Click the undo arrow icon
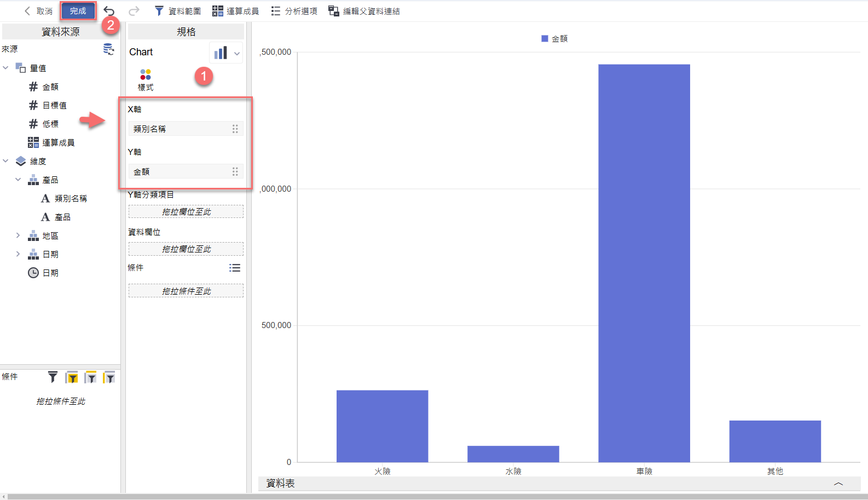 [109, 11]
